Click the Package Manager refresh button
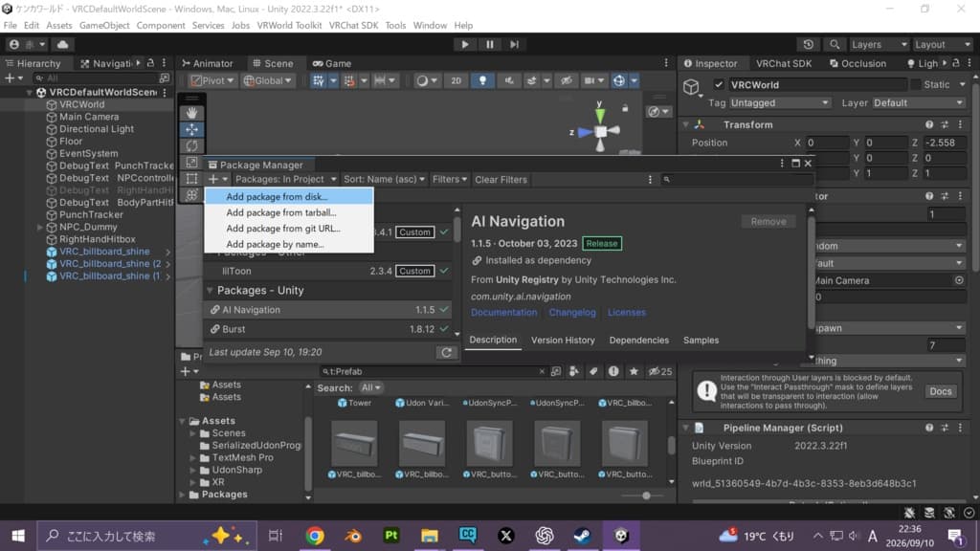980x551 pixels. [446, 352]
